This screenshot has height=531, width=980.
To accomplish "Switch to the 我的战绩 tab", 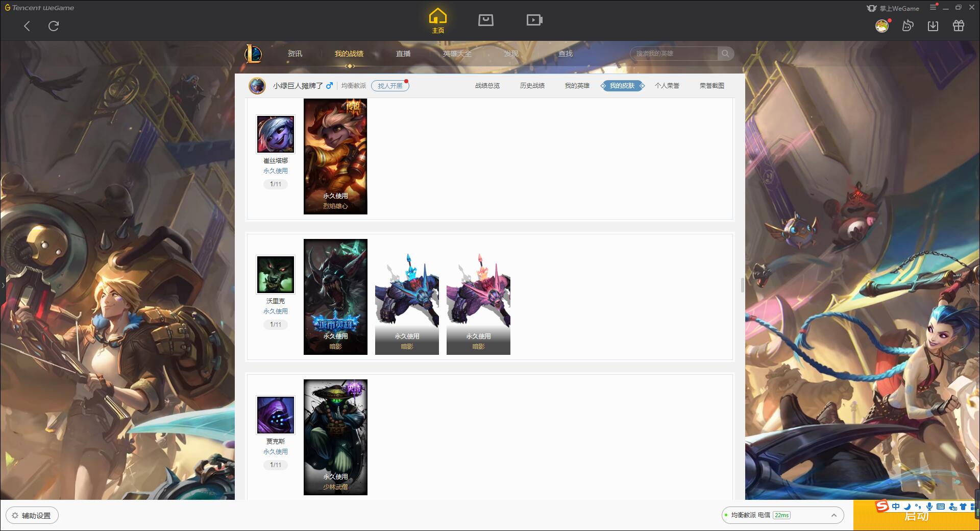I will (x=349, y=54).
